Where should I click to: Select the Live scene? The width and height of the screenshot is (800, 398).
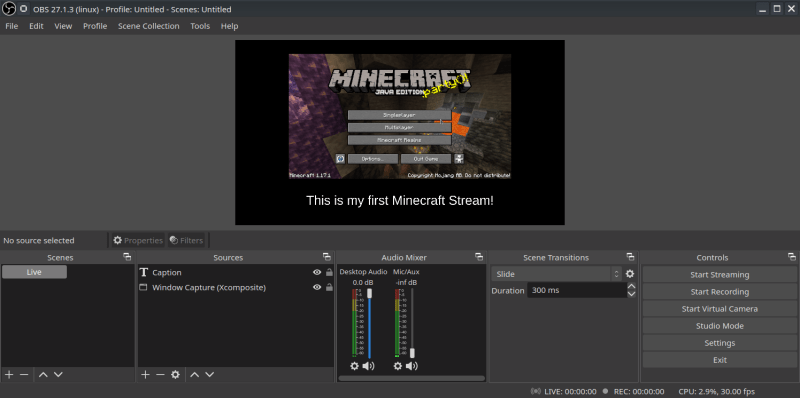[34, 272]
